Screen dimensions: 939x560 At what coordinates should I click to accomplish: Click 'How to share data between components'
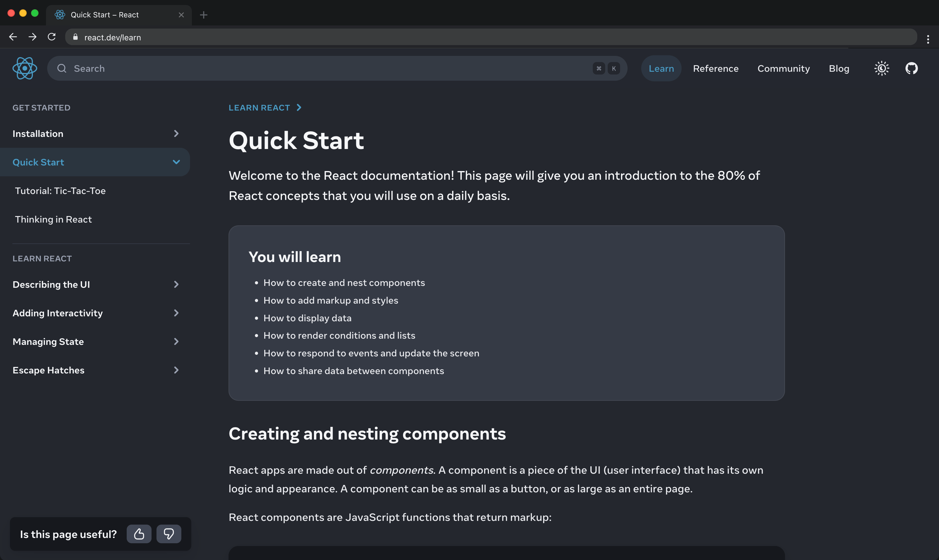pyautogui.click(x=354, y=371)
